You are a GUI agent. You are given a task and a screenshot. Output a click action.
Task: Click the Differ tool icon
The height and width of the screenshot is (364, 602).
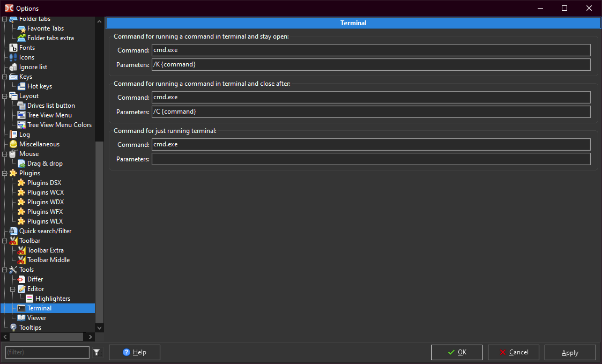tap(21, 279)
